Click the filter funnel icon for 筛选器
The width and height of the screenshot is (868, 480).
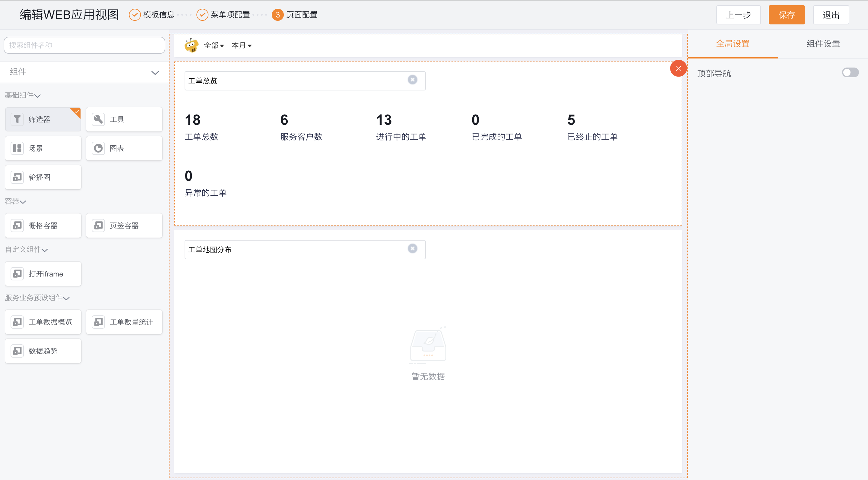pos(17,119)
